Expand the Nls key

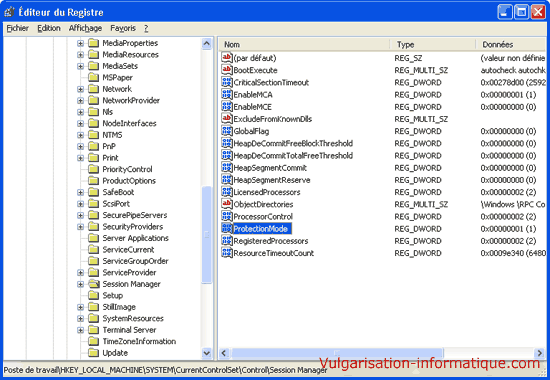point(80,112)
